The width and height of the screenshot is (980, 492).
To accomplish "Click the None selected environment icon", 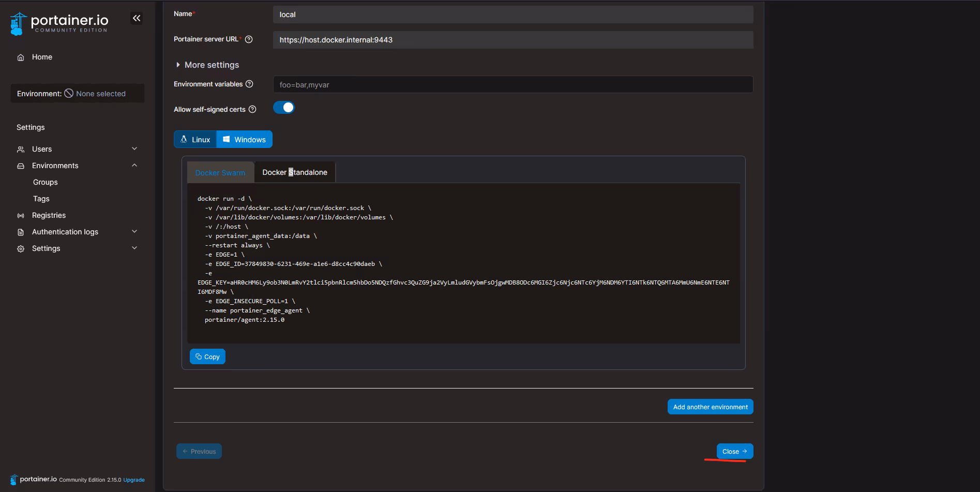I will tap(69, 93).
